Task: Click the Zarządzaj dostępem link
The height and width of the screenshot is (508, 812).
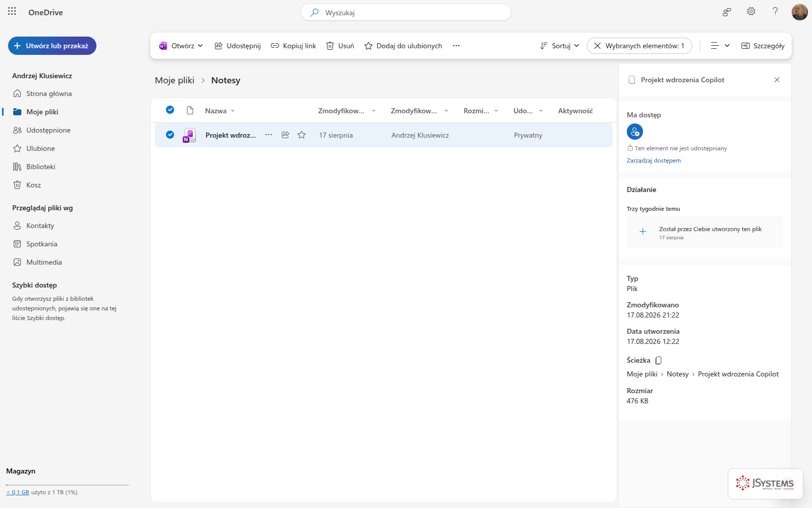Action: click(x=654, y=161)
